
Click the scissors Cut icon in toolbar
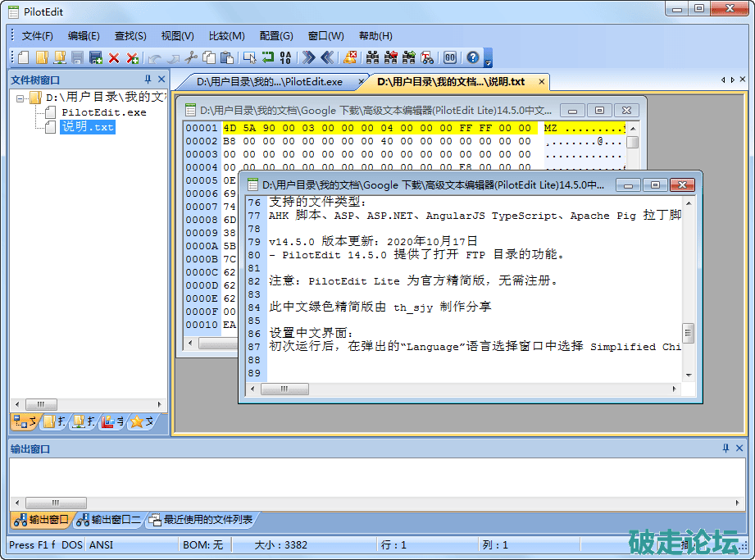click(x=190, y=57)
